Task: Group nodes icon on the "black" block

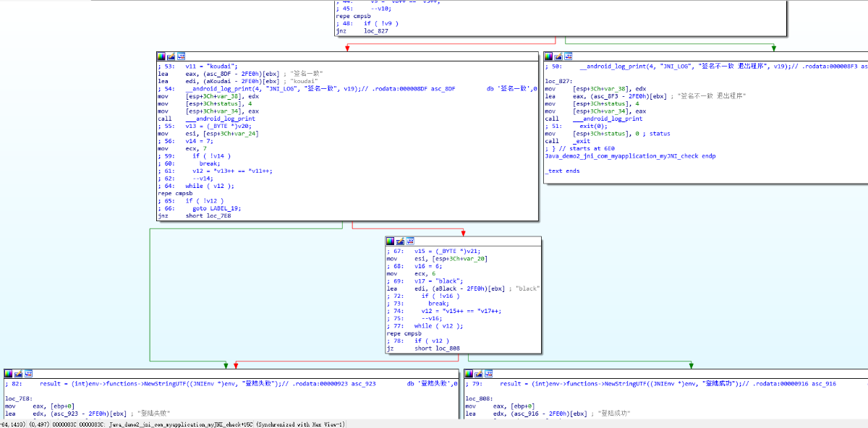Action: (x=411, y=241)
